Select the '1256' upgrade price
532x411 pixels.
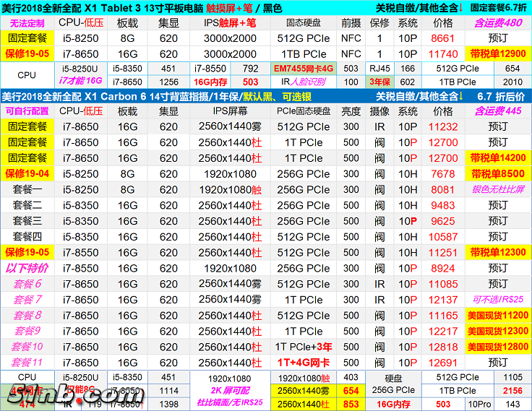click(x=168, y=82)
